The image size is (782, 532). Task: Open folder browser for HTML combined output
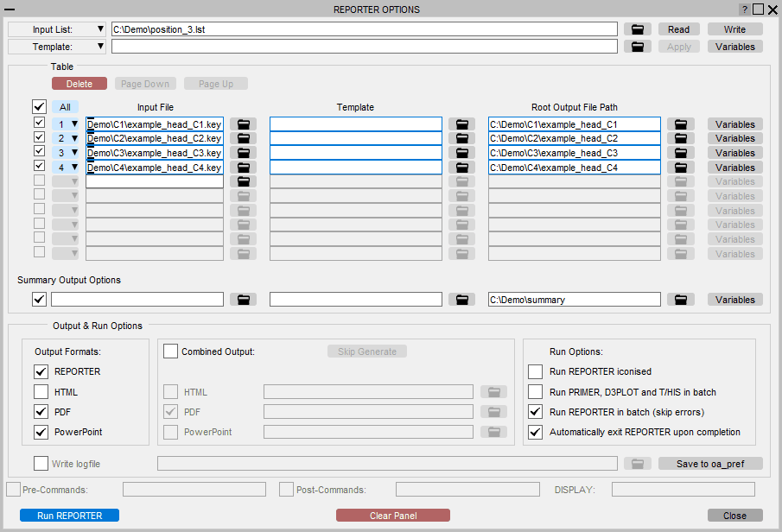tap(493, 391)
